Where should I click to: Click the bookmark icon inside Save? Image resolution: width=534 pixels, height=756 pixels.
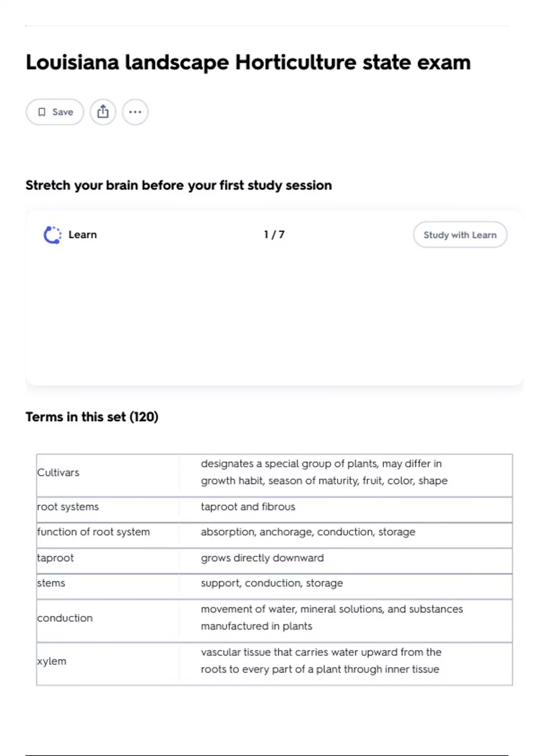click(42, 112)
